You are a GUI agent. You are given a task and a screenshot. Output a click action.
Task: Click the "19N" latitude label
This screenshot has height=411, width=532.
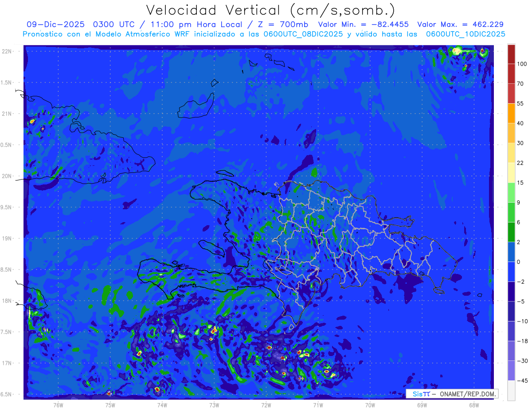tap(7, 239)
